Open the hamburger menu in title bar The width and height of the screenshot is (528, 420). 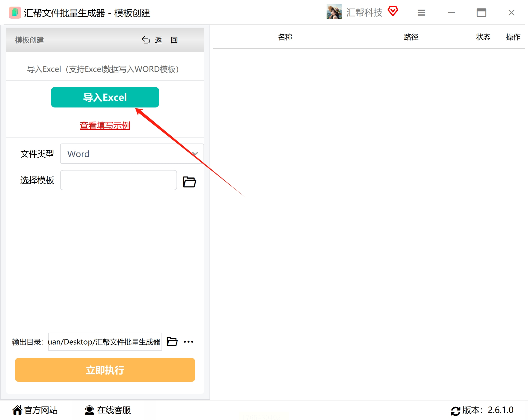pyautogui.click(x=421, y=13)
